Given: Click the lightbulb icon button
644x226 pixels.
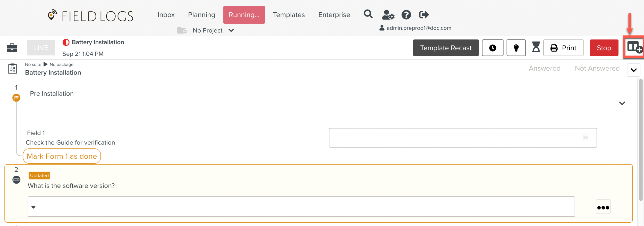Looking at the screenshot, I should coord(516,48).
